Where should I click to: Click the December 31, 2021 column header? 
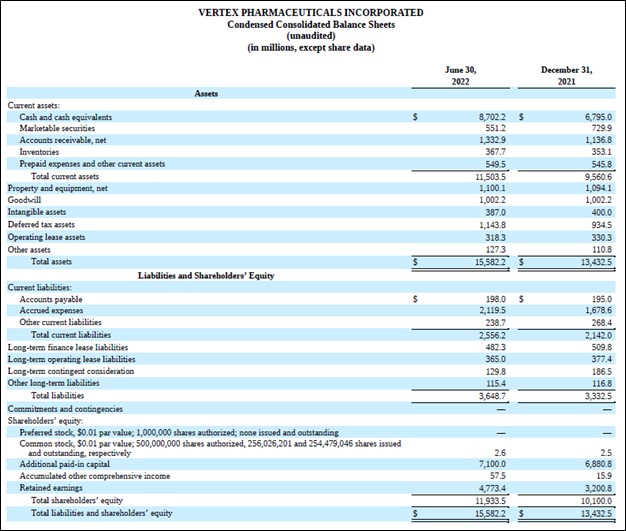(567, 76)
